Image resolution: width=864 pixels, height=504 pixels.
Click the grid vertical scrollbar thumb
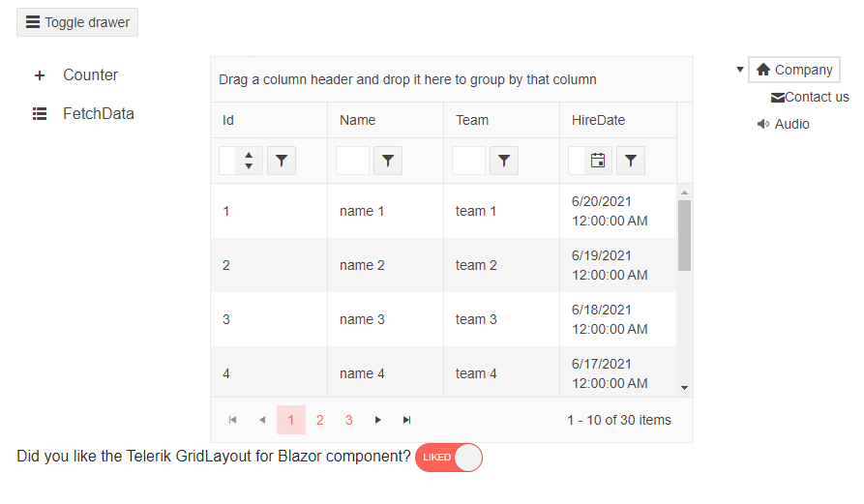(x=684, y=235)
